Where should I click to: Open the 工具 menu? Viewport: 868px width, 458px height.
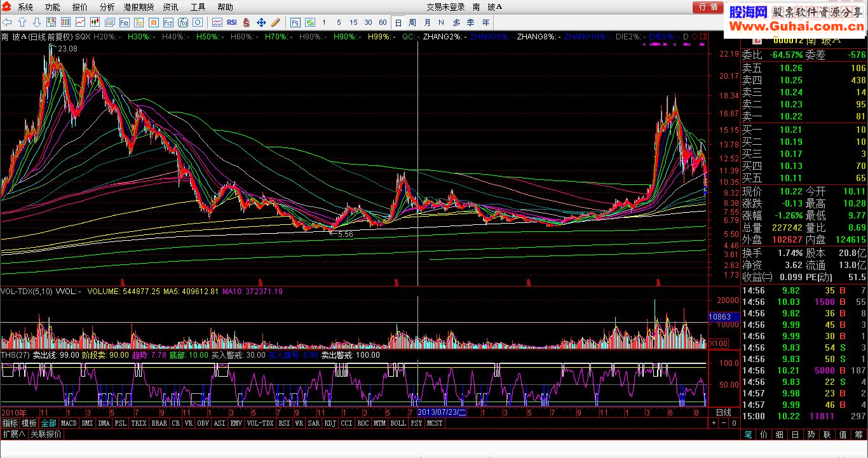pos(198,7)
